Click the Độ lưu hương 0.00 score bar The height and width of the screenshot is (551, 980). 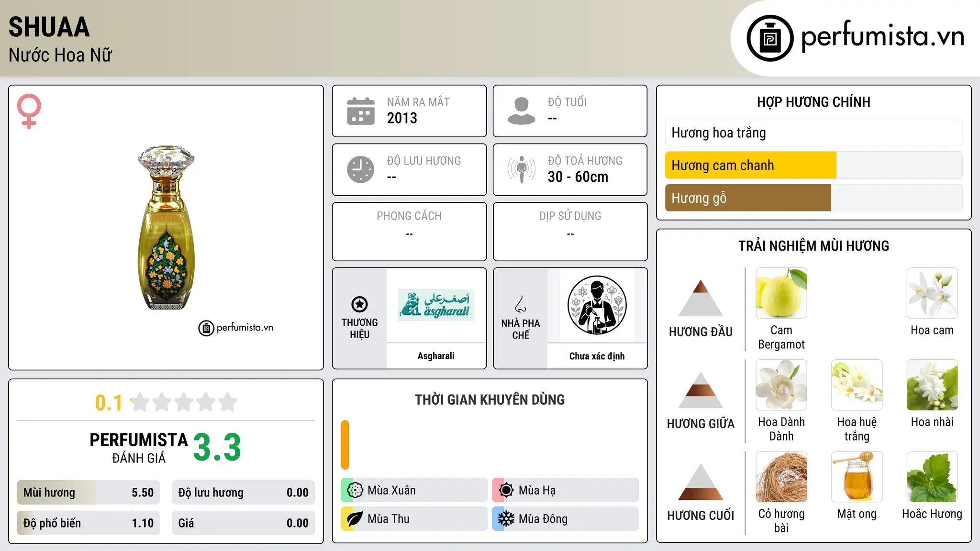click(x=244, y=492)
